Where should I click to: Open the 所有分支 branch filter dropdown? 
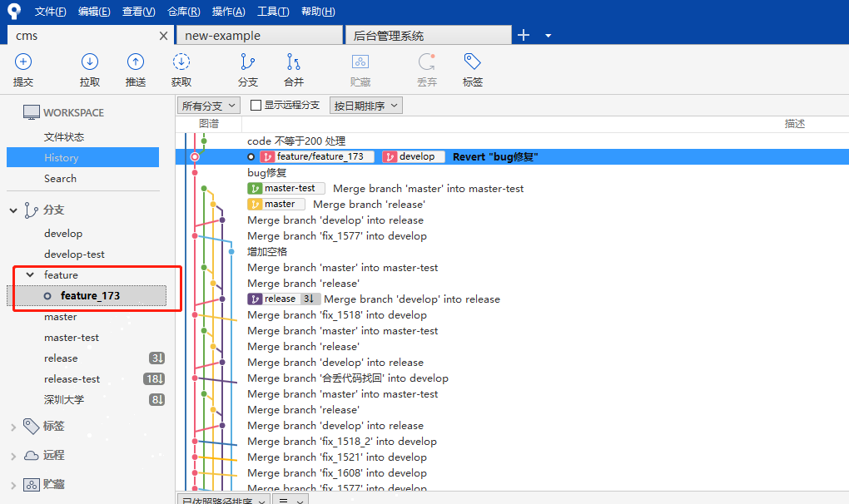click(209, 106)
